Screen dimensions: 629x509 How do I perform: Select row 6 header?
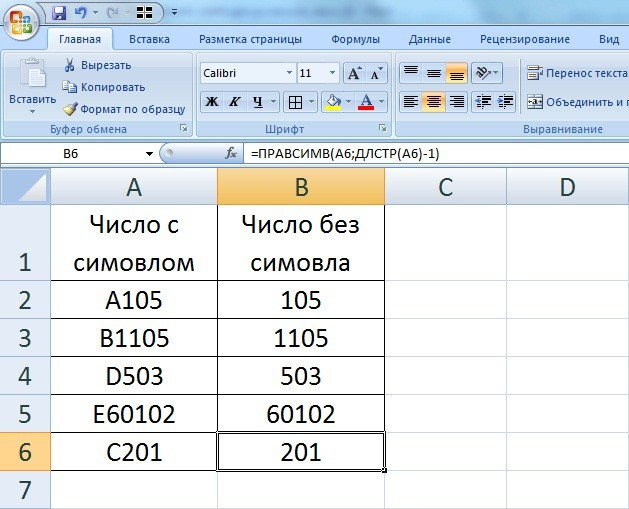(25, 452)
